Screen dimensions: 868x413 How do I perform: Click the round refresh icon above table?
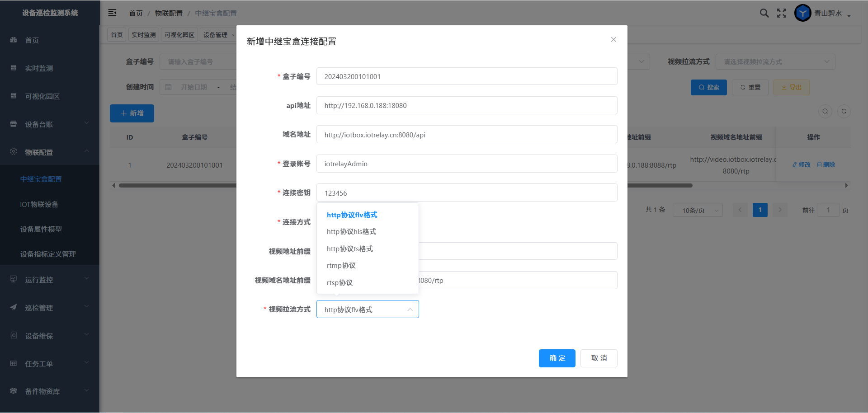pos(844,111)
